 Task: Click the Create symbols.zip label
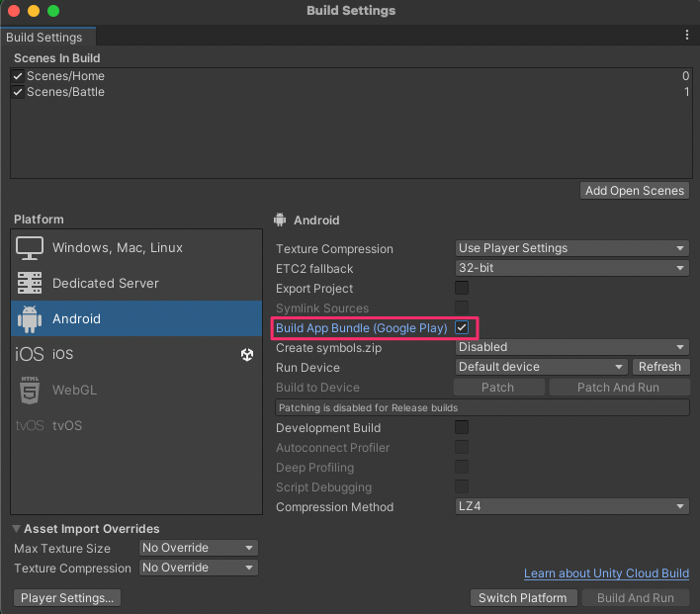point(328,348)
